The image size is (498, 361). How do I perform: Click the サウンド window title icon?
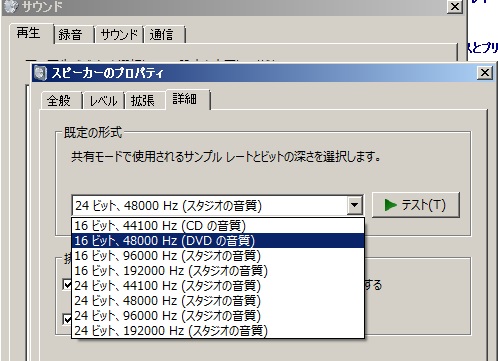click(10, 6)
